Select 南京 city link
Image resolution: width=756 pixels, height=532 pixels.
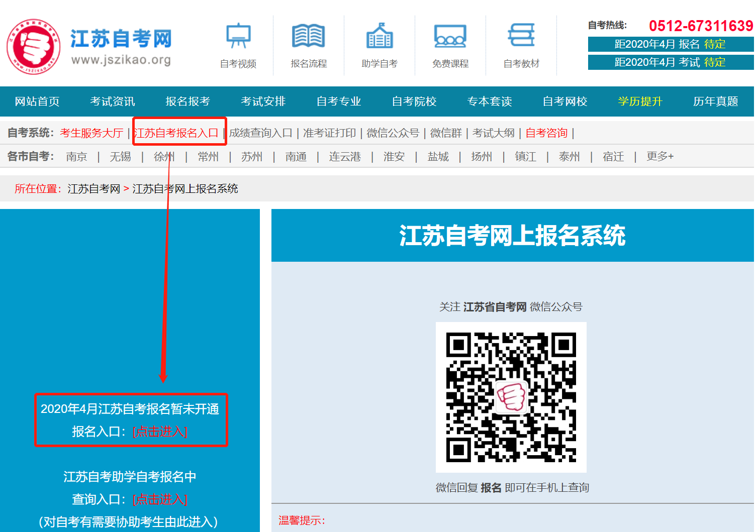coord(76,157)
